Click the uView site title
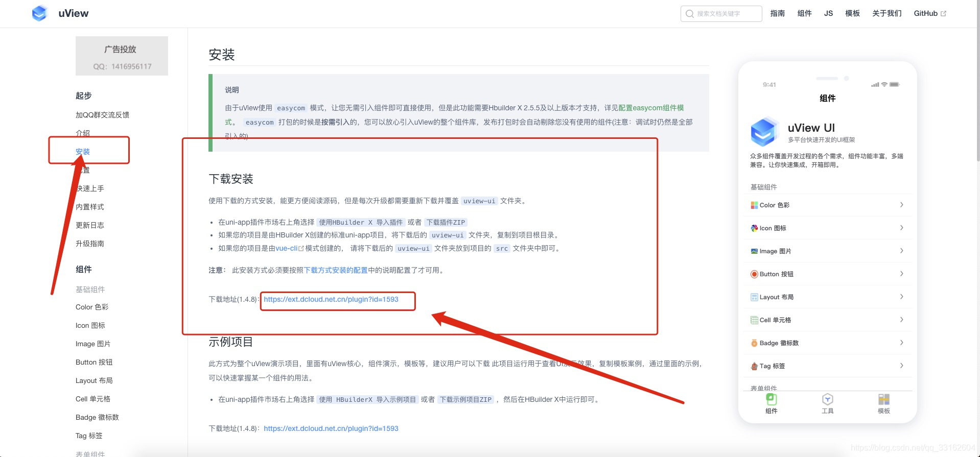 click(x=74, y=13)
